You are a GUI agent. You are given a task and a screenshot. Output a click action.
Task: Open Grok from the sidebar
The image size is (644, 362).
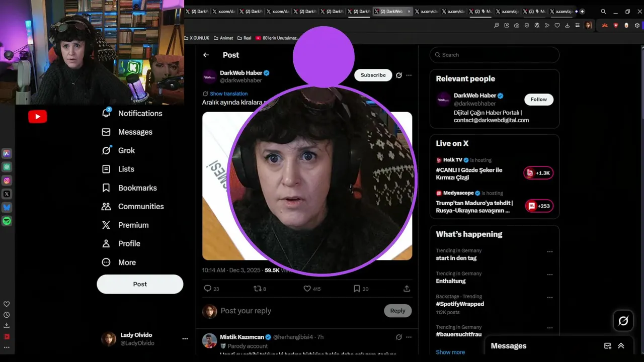[119, 150]
